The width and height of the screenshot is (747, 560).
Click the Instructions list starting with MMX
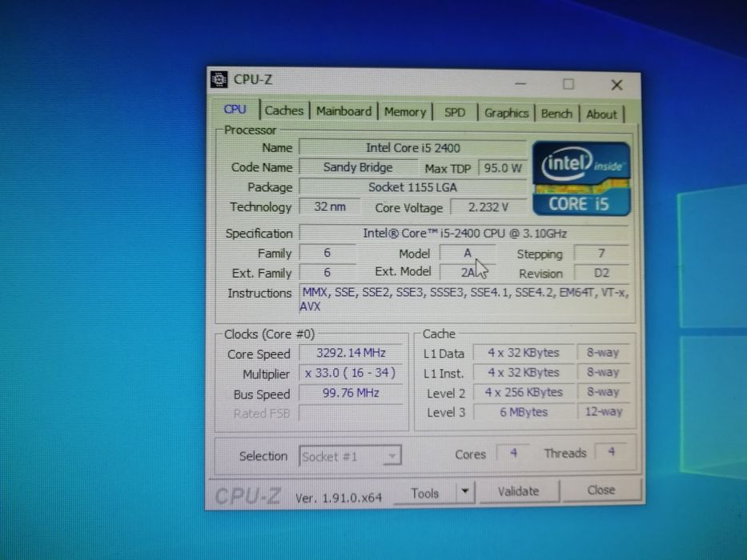[x=465, y=299]
